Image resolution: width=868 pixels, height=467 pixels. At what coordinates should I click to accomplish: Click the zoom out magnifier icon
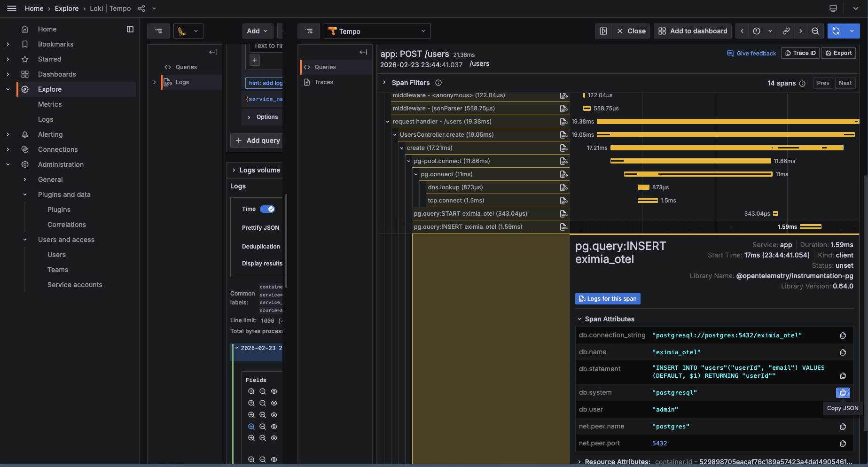tap(815, 31)
